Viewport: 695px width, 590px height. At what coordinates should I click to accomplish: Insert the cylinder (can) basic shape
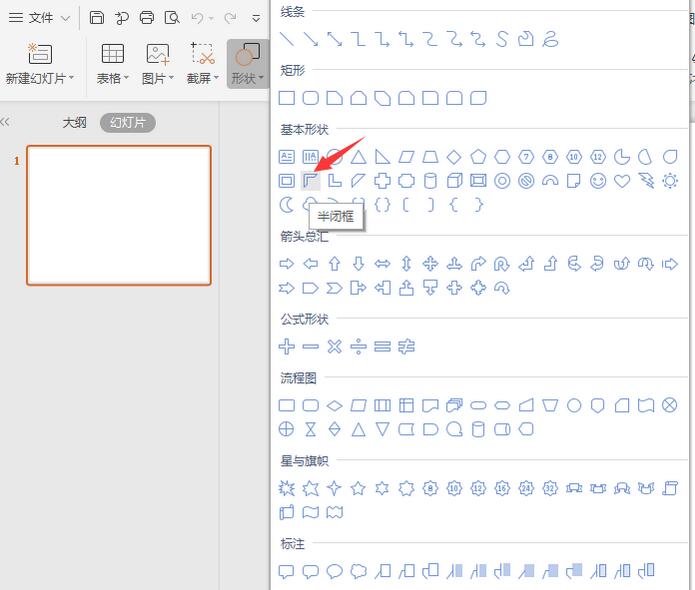tap(430, 181)
